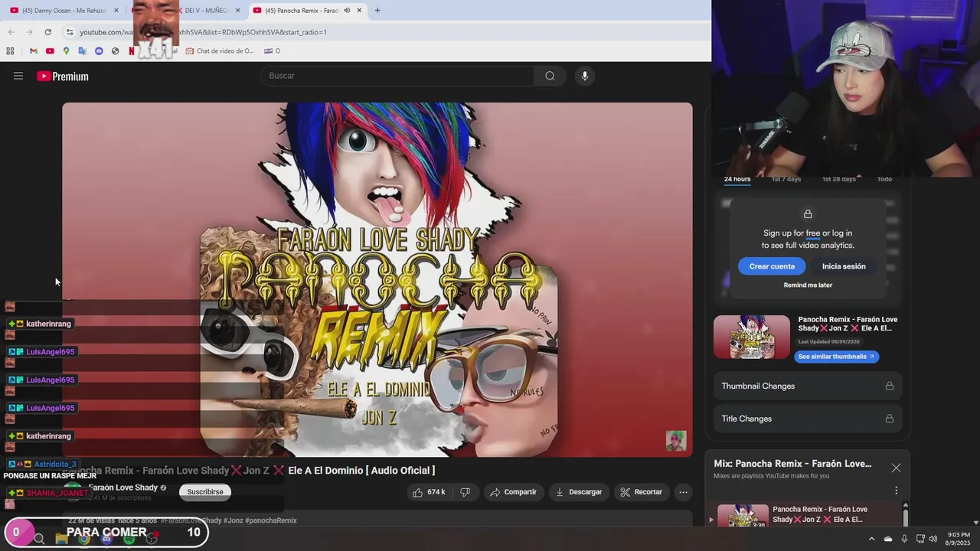
Task: Switch to Danny Ocean - Me Rehúso tab
Action: [x=64, y=11]
